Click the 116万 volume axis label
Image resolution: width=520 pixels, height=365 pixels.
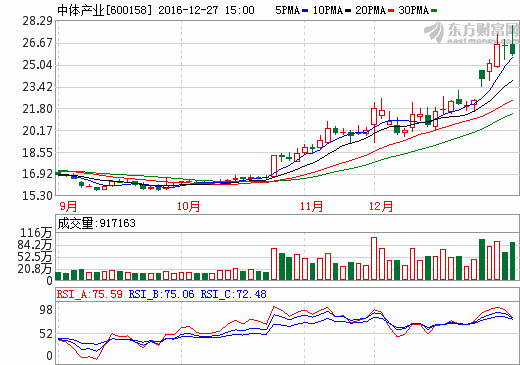point(36,233)
